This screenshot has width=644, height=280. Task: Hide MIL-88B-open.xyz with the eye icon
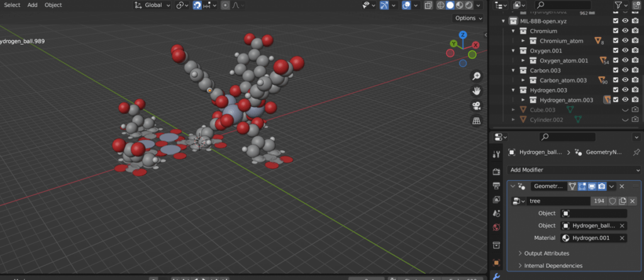[625, 21]
